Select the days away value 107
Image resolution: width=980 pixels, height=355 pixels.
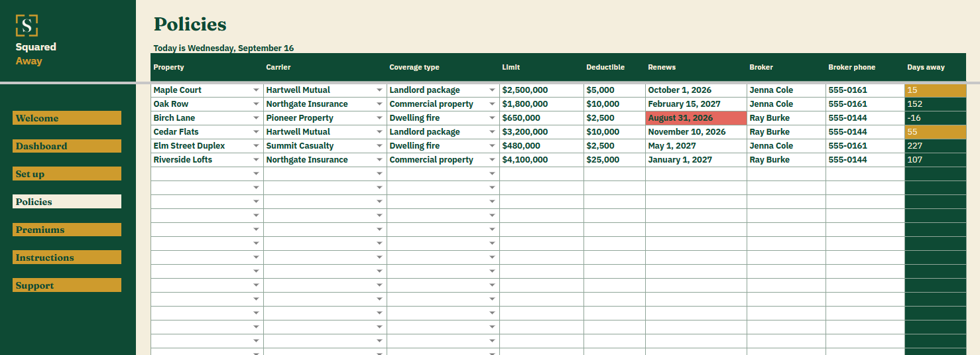click(x=936, y=160)
